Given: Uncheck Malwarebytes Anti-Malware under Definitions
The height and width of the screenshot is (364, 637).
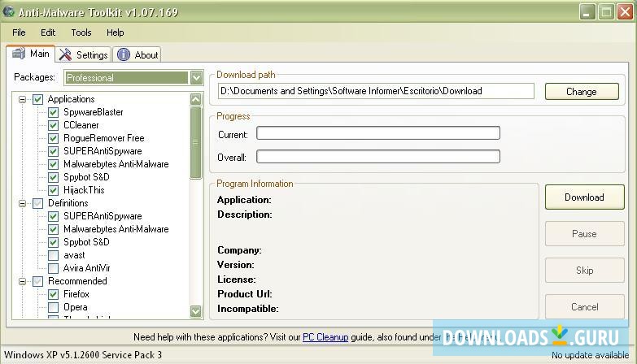Looking at the screenshot, I should (x=53, y=229).
